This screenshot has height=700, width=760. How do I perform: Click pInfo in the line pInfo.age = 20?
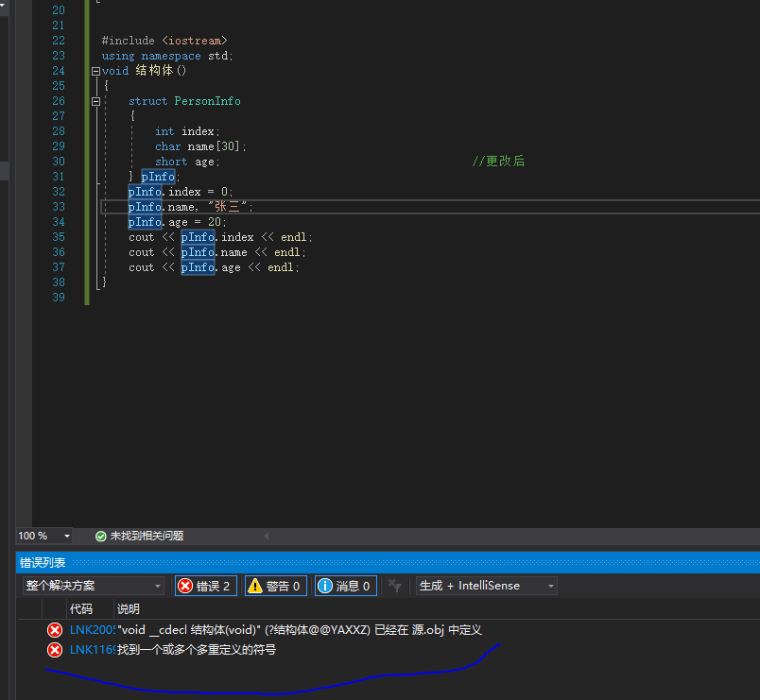click(145, 222)
